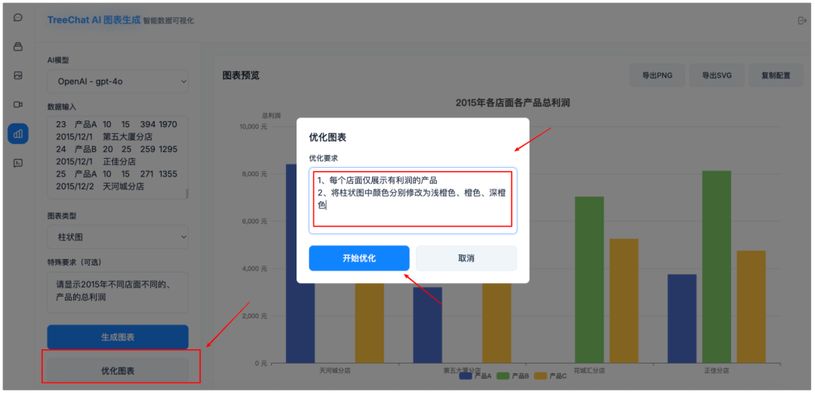Click the logout icon at top right
The width and height of the screenshot is (815, 393).
pyautogui.click(x=801, y=20)
